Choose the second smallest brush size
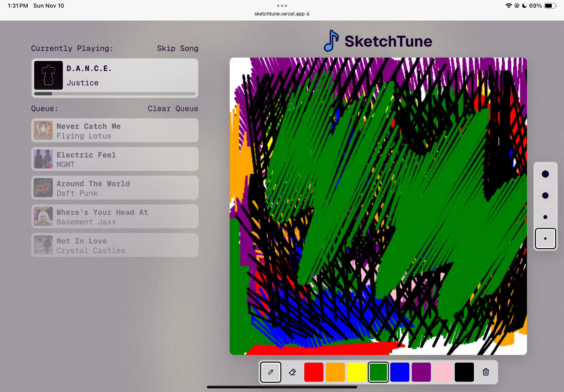The width and height of the screenshot is (564, 392). click(x=545, y=217)
